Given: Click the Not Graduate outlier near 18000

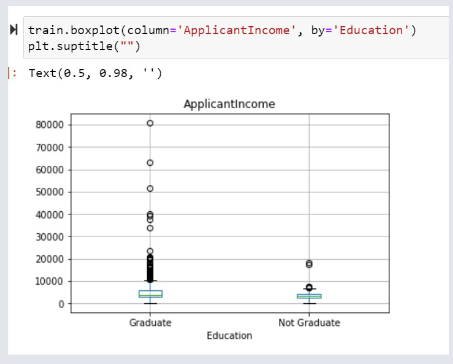Looking at the screenshot, I should (x=309, y=264).
